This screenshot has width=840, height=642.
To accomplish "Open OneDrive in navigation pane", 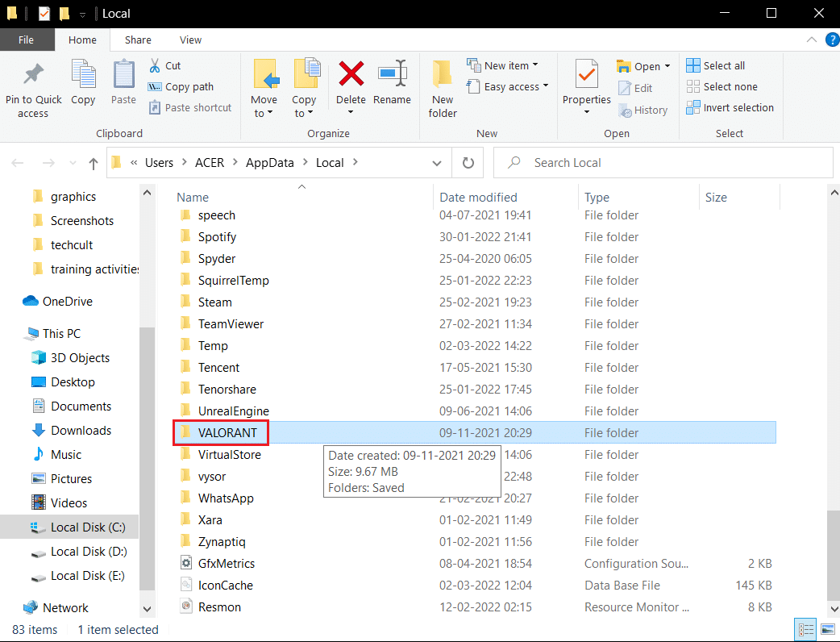I will click(57, 302).
